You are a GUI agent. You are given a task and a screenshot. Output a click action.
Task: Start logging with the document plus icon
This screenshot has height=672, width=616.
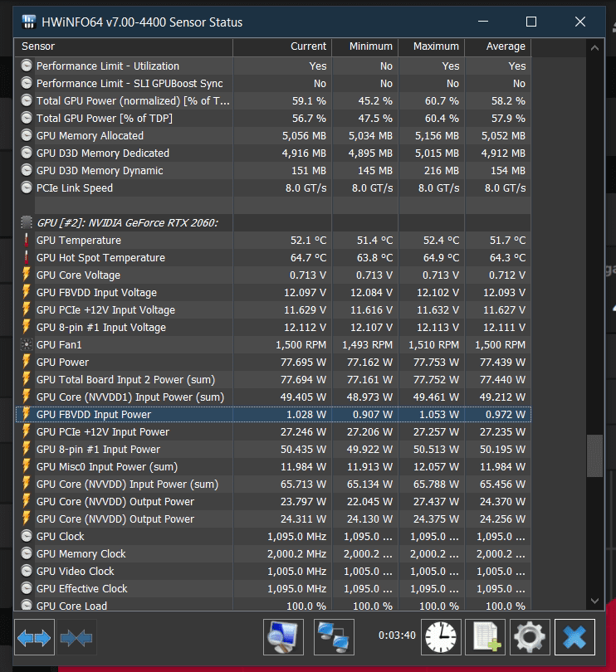point(485,637)
